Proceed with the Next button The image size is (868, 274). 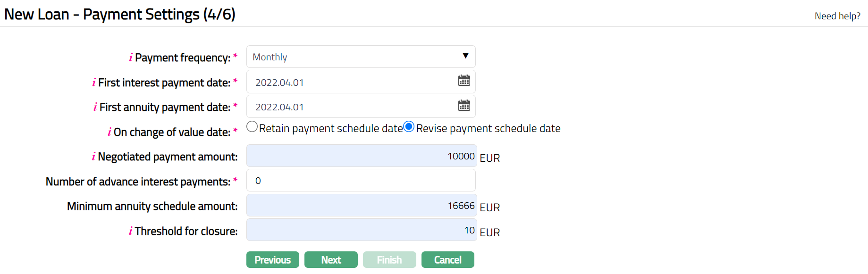click(x=331, y=260)
